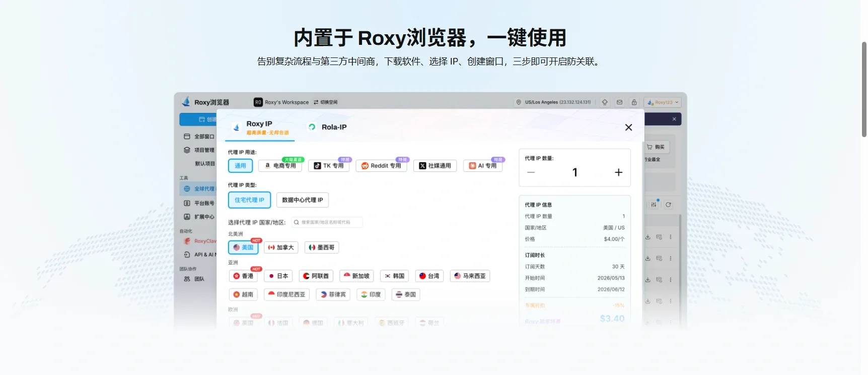This screenshot has height=375, width=868.
Task: Click the RoxyClaw red icon in sidebar
Action: 187,241
